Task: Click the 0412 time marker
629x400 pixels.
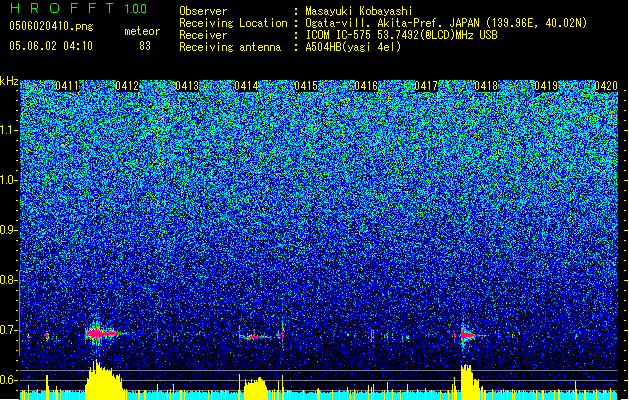Action: coord(127,86)
